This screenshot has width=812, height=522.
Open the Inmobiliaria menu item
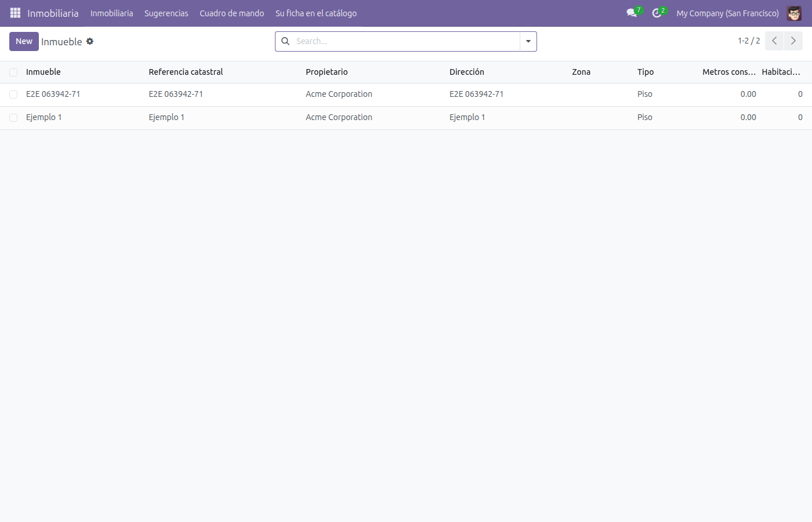pos(111,13)
